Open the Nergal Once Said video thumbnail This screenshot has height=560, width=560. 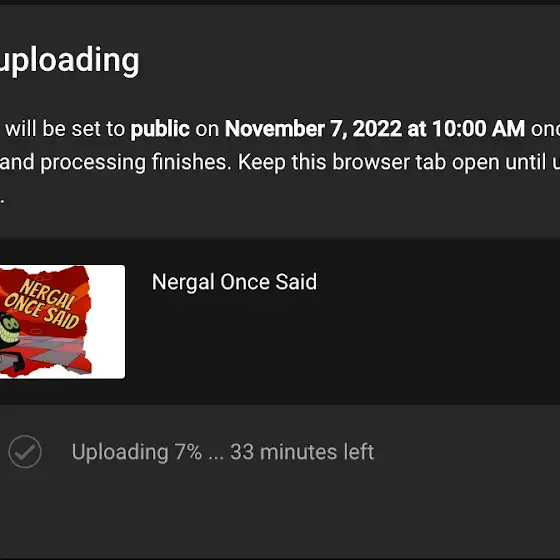tap(62, 322)
